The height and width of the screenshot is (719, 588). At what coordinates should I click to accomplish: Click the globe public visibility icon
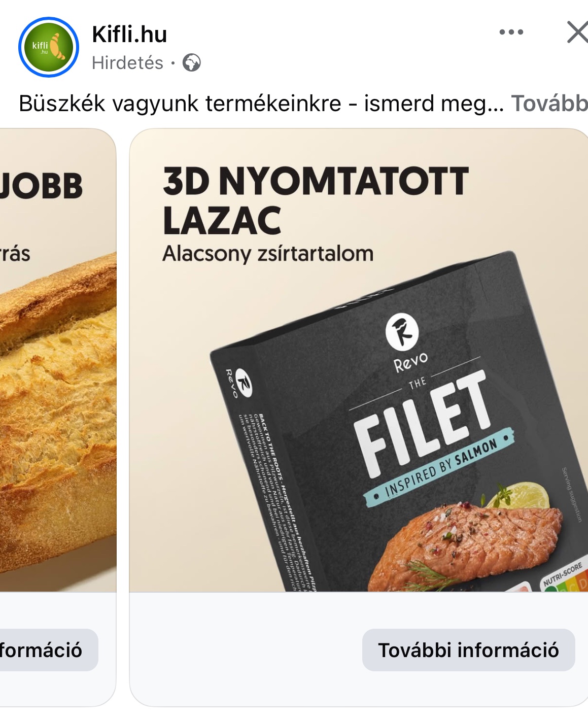192,63
